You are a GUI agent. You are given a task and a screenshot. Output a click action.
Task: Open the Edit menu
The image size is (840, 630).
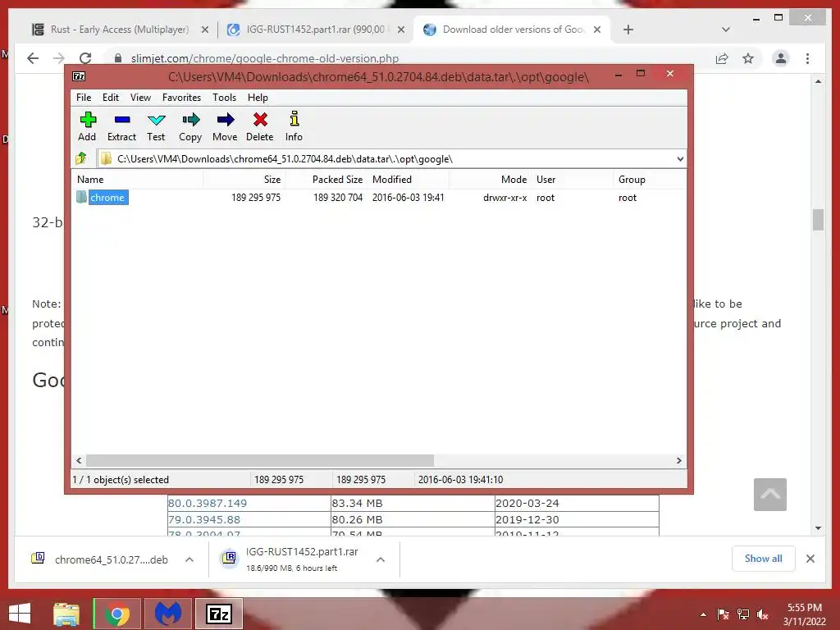pyautogui.click(x=111, y=98)
